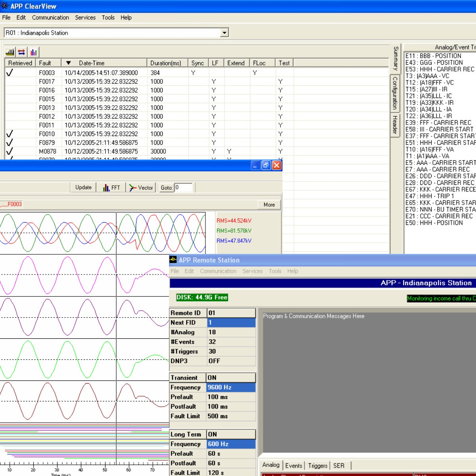Click the Update button
Image resolution: width=476 pixels, height=476 pixels.
coord(83,187)
